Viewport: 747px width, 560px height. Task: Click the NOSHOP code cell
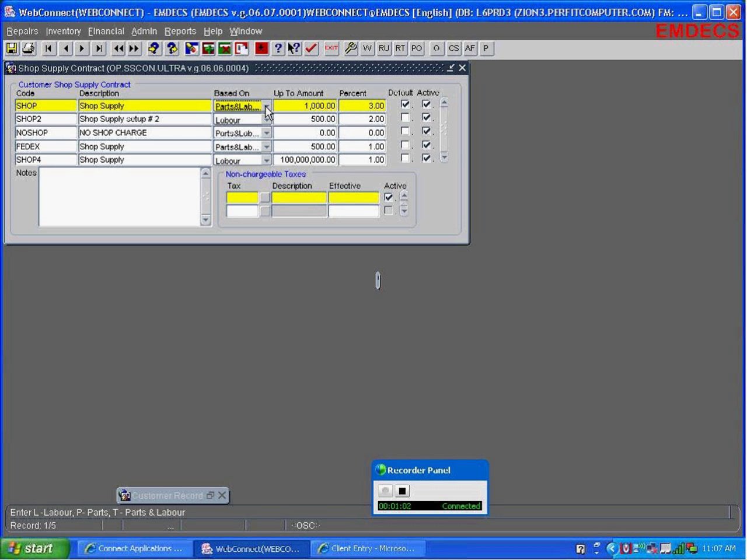click(46, 132)
